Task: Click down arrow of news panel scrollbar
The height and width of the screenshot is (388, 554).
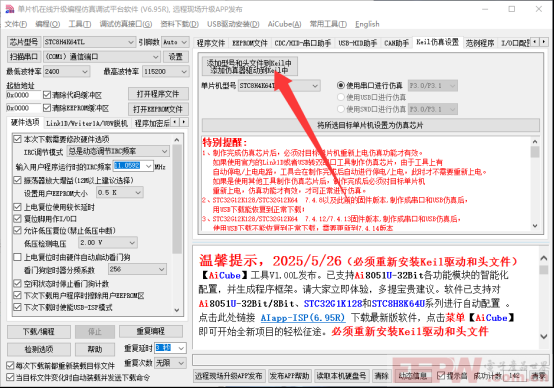Action: [544, 336]
